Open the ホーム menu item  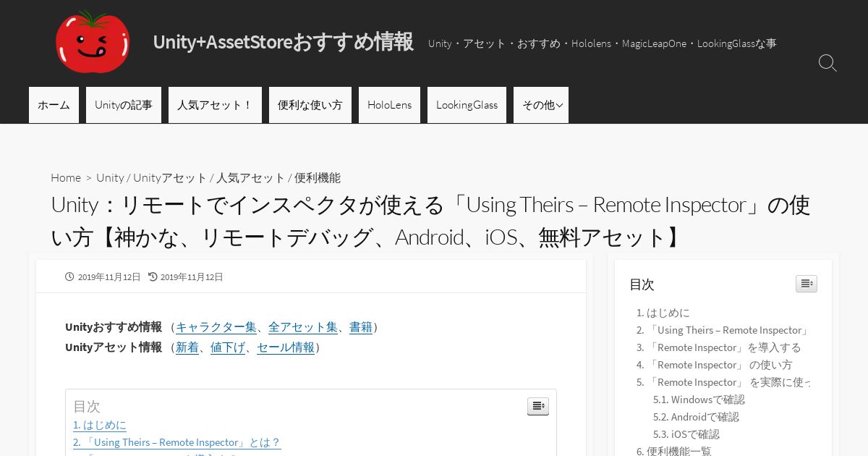(x=54, y=105)
